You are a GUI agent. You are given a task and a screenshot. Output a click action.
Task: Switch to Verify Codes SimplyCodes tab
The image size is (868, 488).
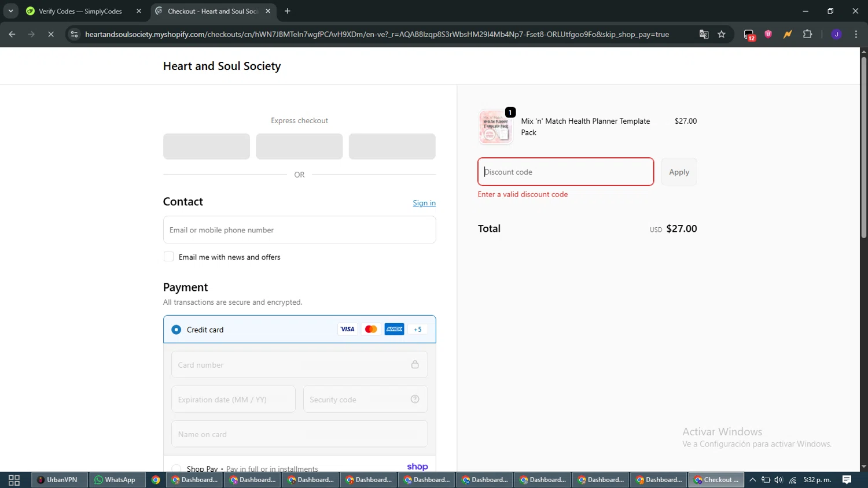(x=81, y=11)
